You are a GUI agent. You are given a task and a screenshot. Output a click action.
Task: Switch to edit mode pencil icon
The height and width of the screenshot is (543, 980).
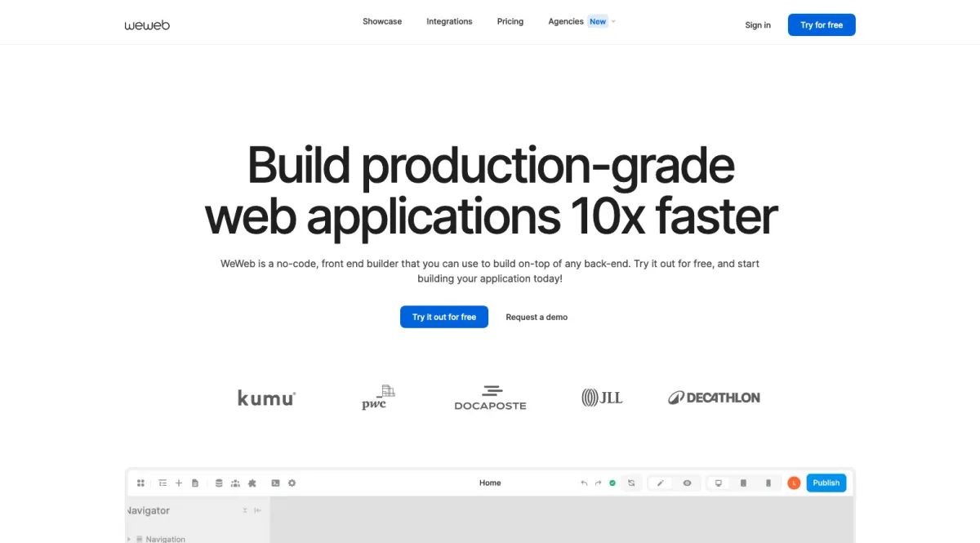click(661, 483)
